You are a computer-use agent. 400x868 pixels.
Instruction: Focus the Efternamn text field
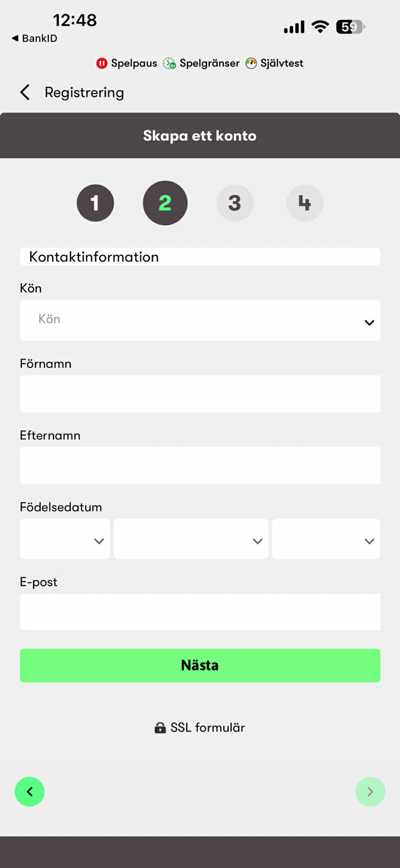[200, 465]
